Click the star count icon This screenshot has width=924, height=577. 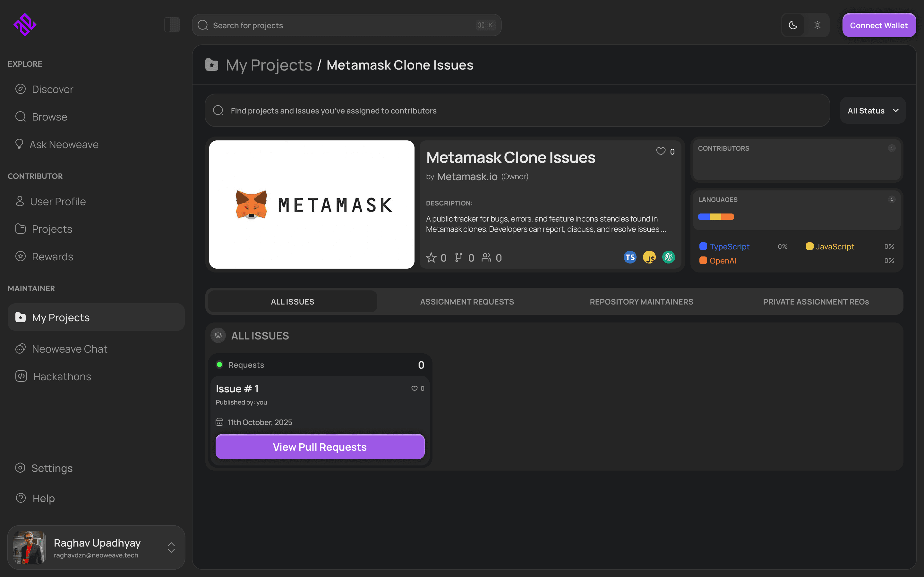click(x=431, y=258)
